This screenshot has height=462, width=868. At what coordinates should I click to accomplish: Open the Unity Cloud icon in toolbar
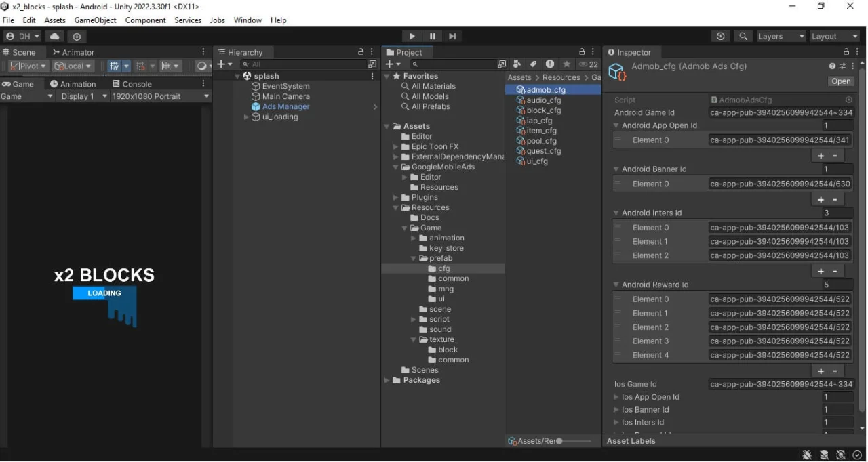coord(55,37)
